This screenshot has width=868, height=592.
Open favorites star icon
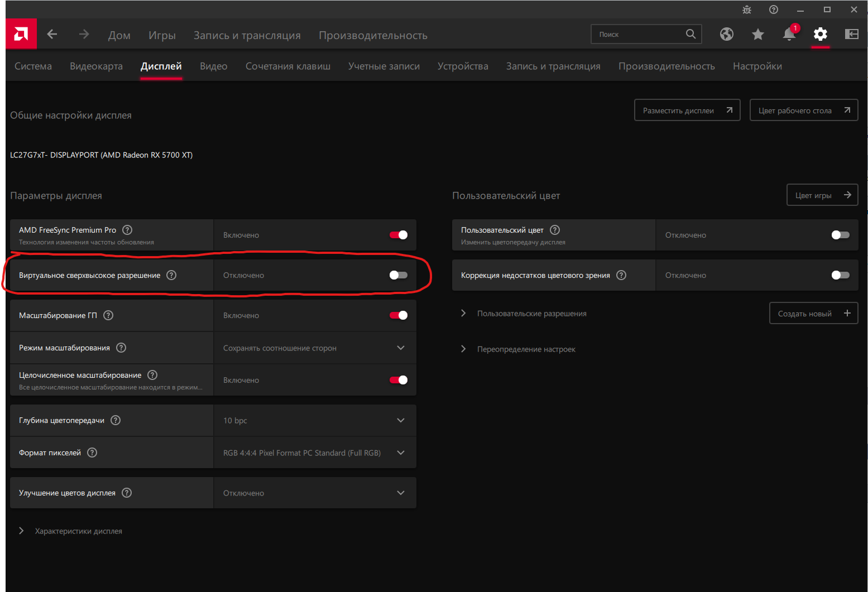coord(758,35)
